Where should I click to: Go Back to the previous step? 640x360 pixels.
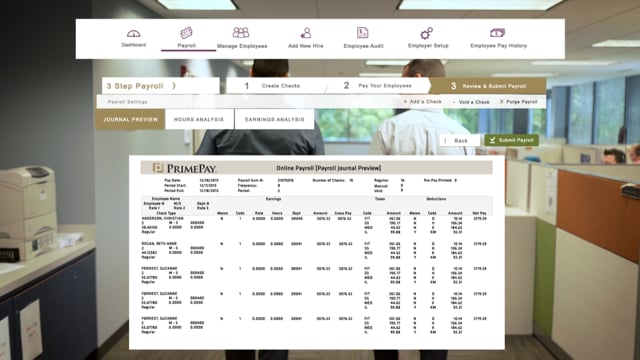[x=460, y=140]
